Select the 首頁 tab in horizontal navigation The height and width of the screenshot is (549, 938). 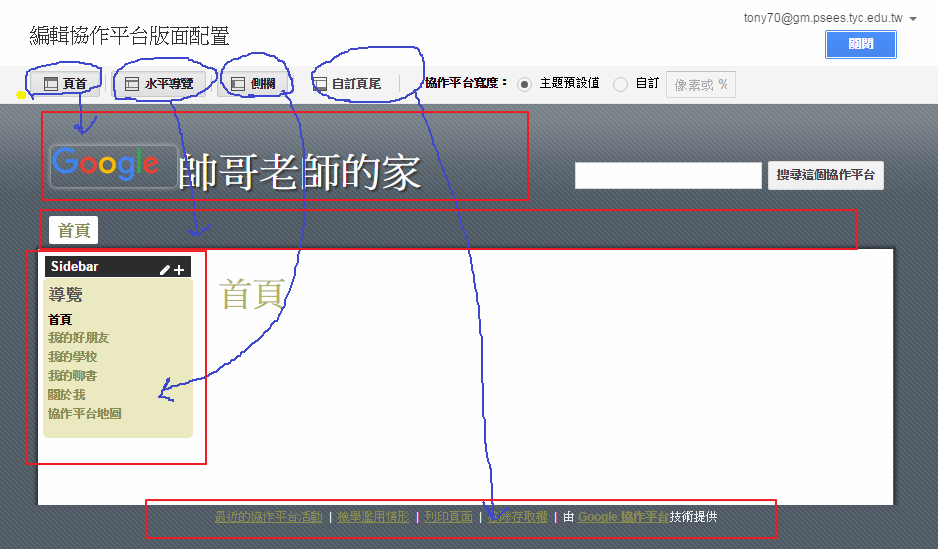point(73,230)
